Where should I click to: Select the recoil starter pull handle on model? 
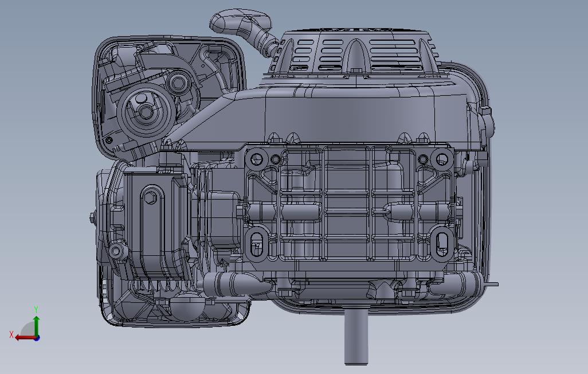tap(240, 22)
